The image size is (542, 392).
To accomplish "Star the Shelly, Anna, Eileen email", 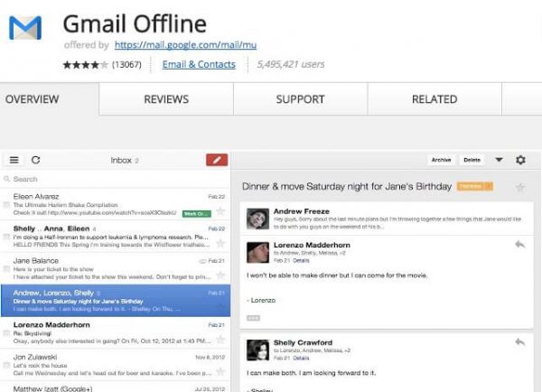I will click(x=220, y=243).
